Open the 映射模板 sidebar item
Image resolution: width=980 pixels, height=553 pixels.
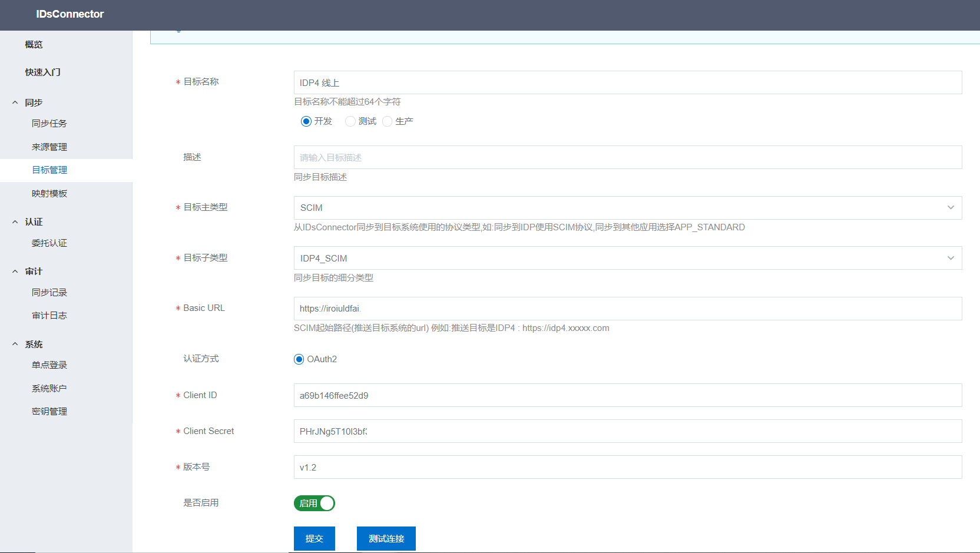(x=49, y=194)
